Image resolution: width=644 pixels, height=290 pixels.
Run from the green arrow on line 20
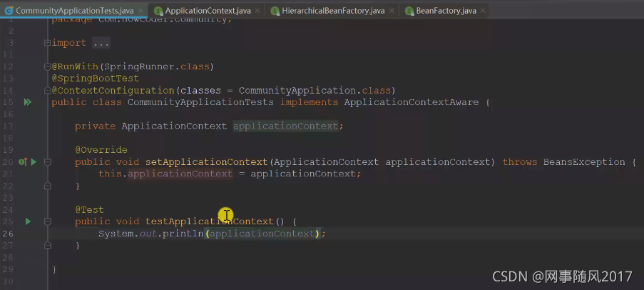coord(34,162)
